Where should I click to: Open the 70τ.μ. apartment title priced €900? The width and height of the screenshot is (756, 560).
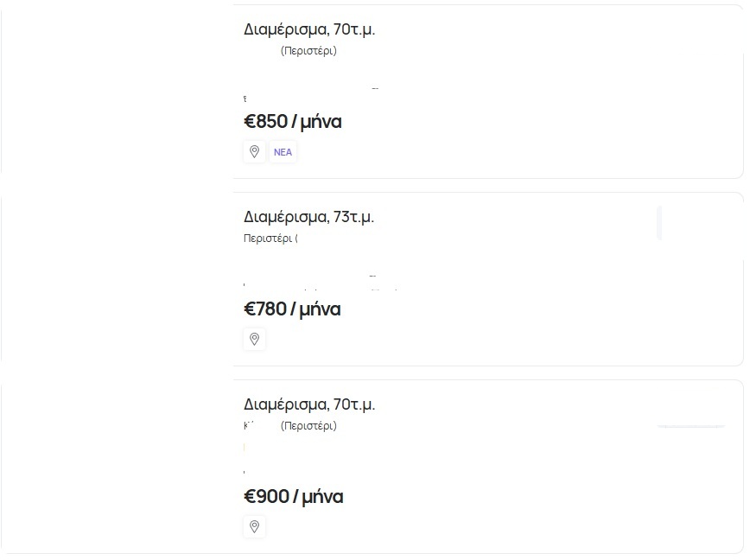[x=309, y=404]
